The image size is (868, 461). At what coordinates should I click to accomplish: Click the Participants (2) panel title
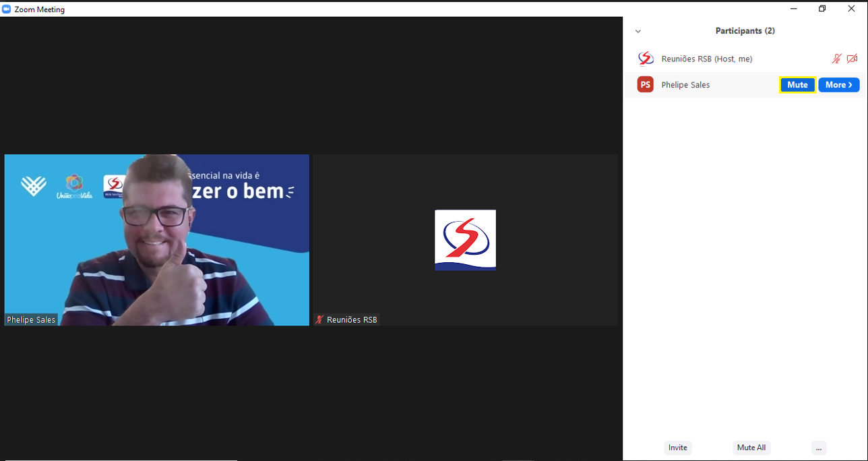coord(745,31)
